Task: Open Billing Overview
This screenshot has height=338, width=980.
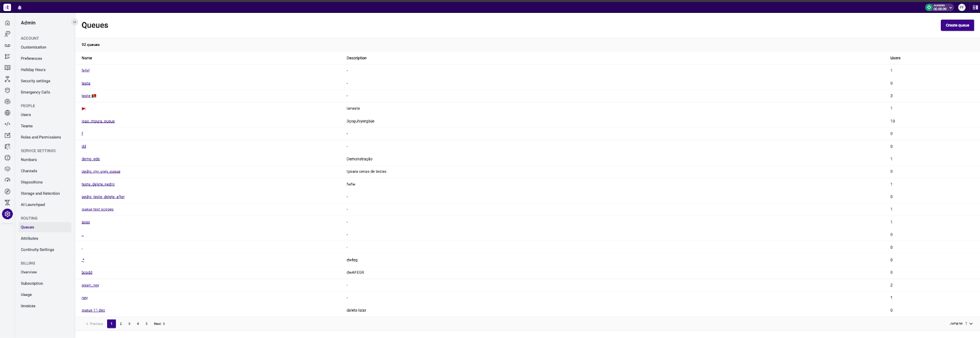Action: (29, 272)
